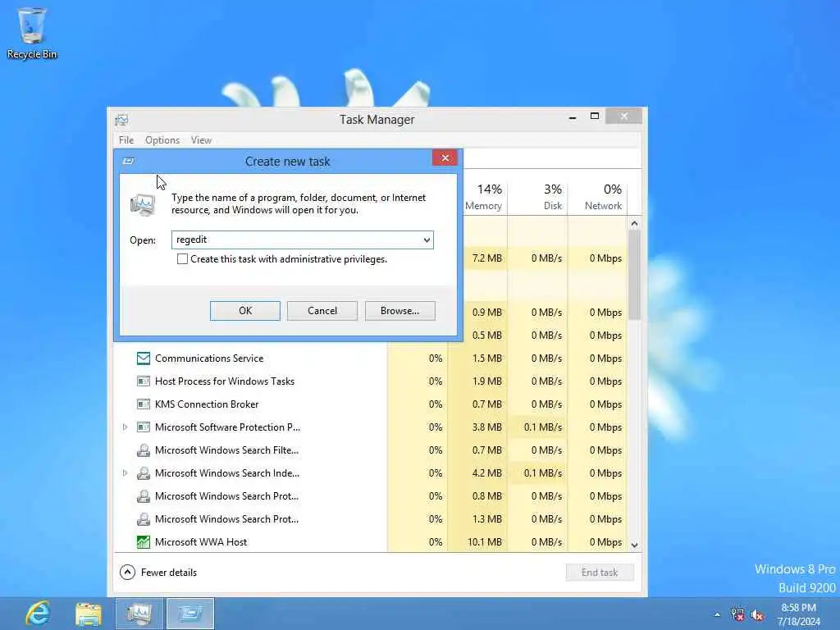The width and height of the screenshot is (840, 630).
Task: Select the Create new task taskbar button
Action: tap(190, 614)
